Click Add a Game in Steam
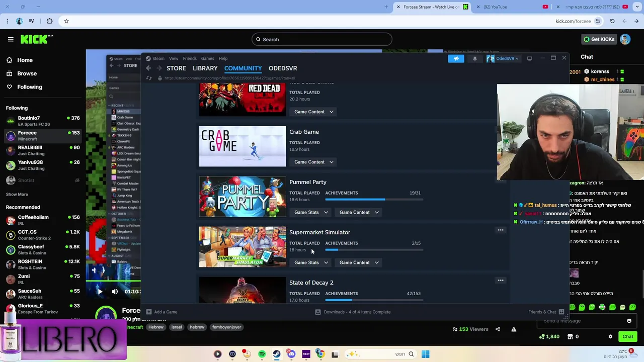 (x=162, y=312)
